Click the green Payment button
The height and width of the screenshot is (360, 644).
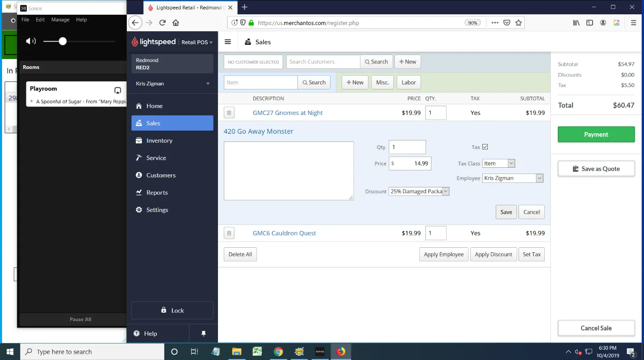coord(596,134)
